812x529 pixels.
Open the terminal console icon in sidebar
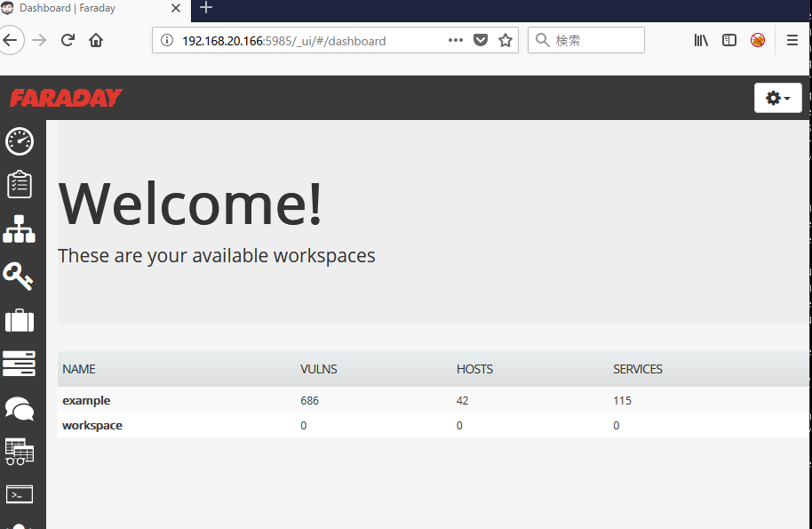(x=20, y=495)
